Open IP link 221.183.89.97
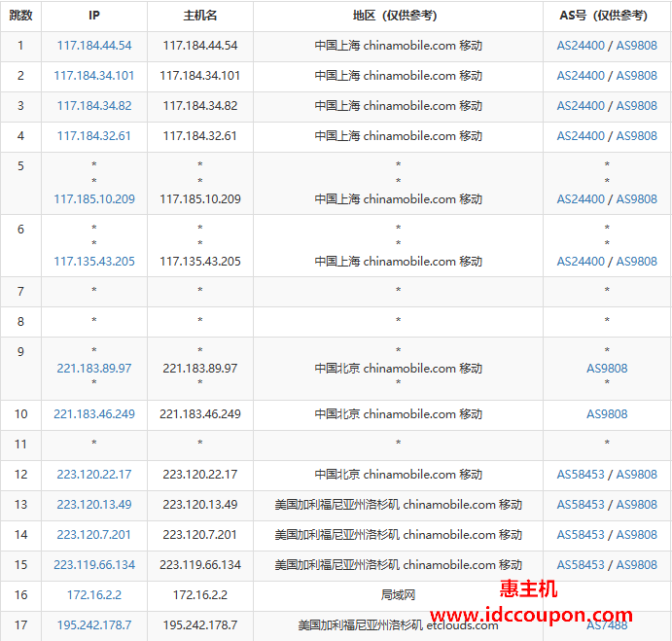The width and height of the screenshot is (672, 641). (94, 369)
